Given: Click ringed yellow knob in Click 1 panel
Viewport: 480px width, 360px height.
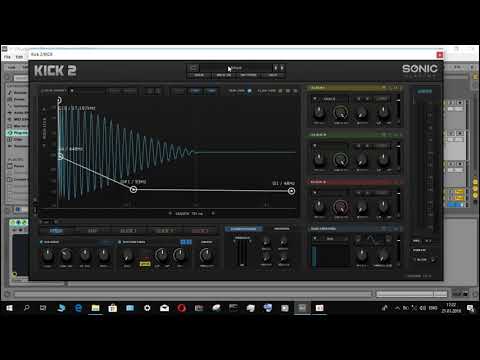Looking at the screenshot, I should click(x=340, y=113).
